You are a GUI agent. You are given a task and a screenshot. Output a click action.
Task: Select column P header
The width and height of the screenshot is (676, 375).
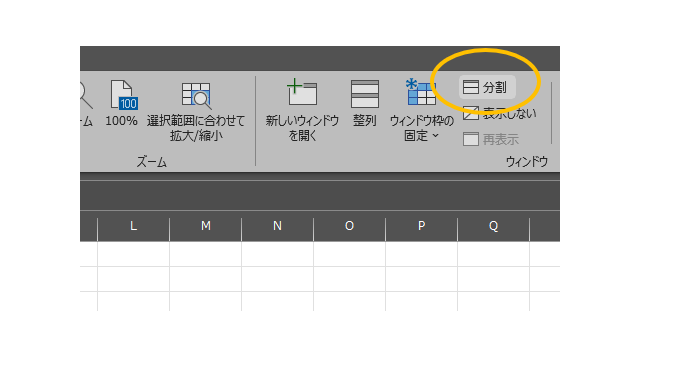[422, 226]
